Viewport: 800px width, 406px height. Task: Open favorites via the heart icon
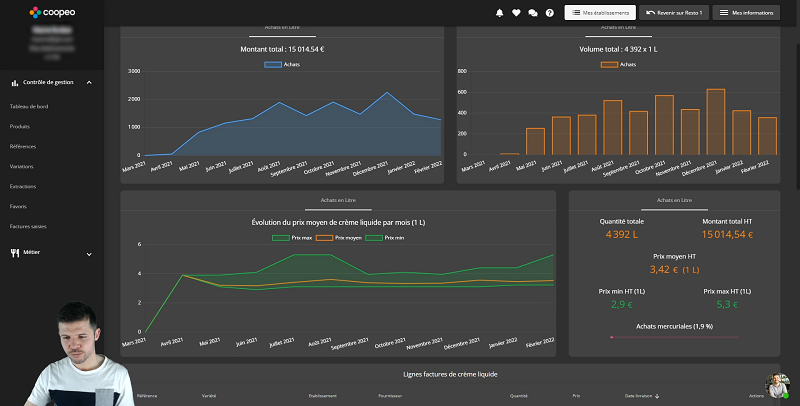click(516, 13)
